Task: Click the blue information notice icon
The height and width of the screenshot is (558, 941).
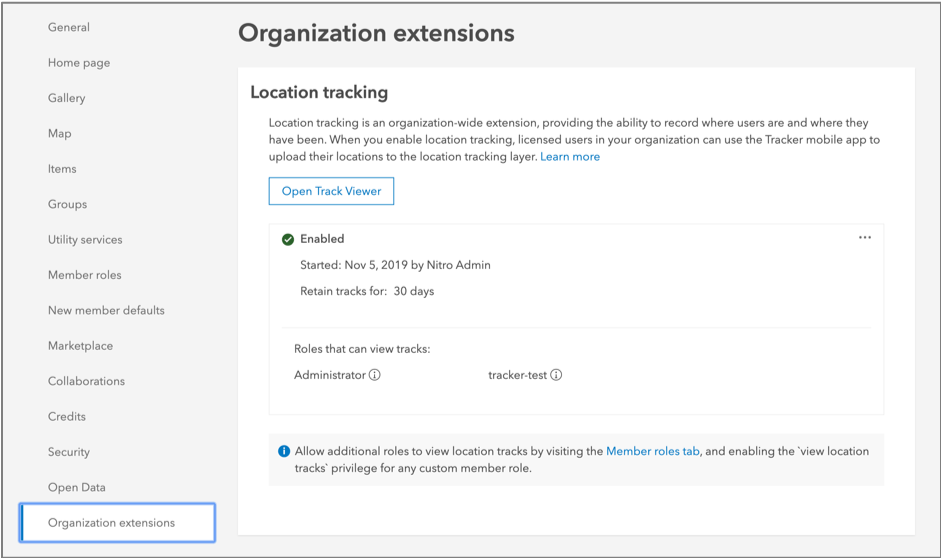Action: (284, 452)
